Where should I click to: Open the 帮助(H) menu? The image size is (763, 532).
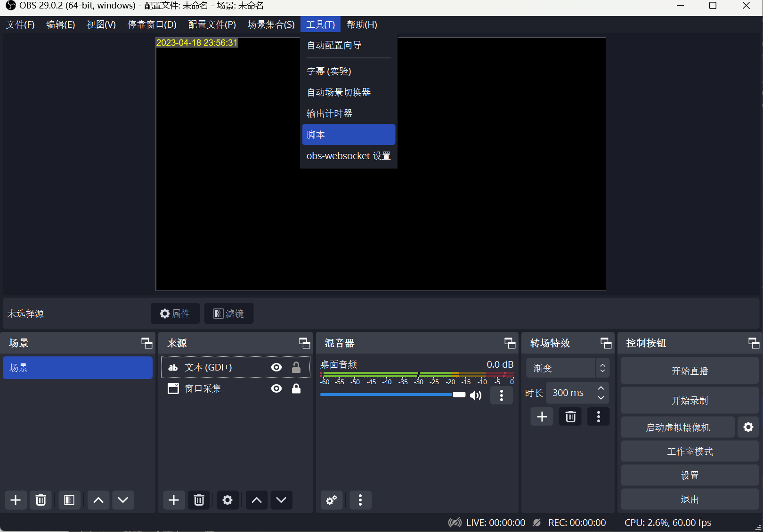[362, 24]
